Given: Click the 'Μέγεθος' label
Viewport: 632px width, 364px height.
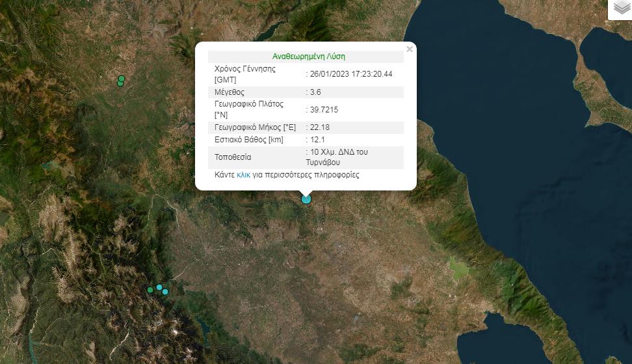Looking at the screenshot, I should click(x=230, y=92).
